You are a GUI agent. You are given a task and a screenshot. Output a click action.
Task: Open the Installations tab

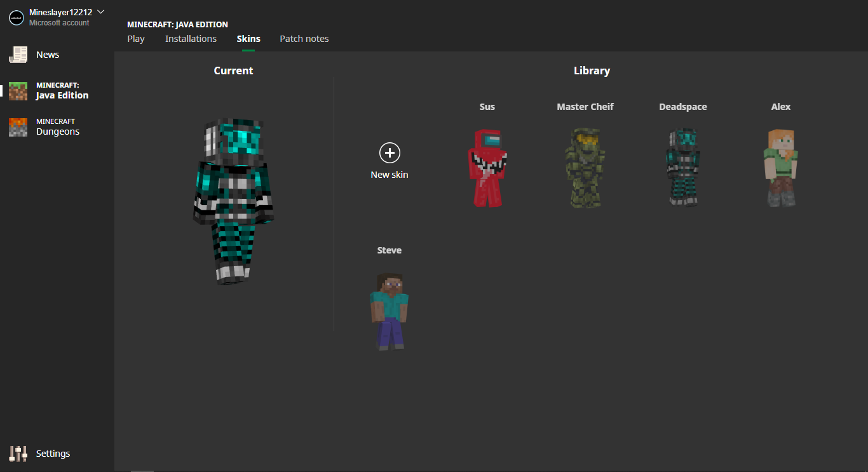(x=191, y=39)
